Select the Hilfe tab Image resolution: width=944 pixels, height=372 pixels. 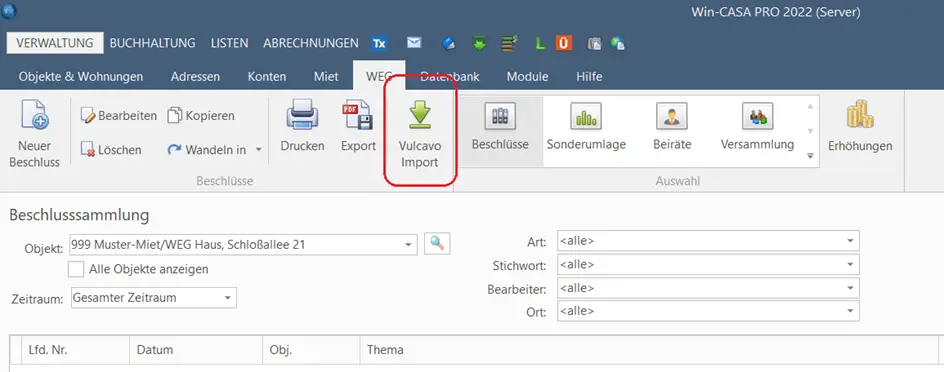point(589,76)
